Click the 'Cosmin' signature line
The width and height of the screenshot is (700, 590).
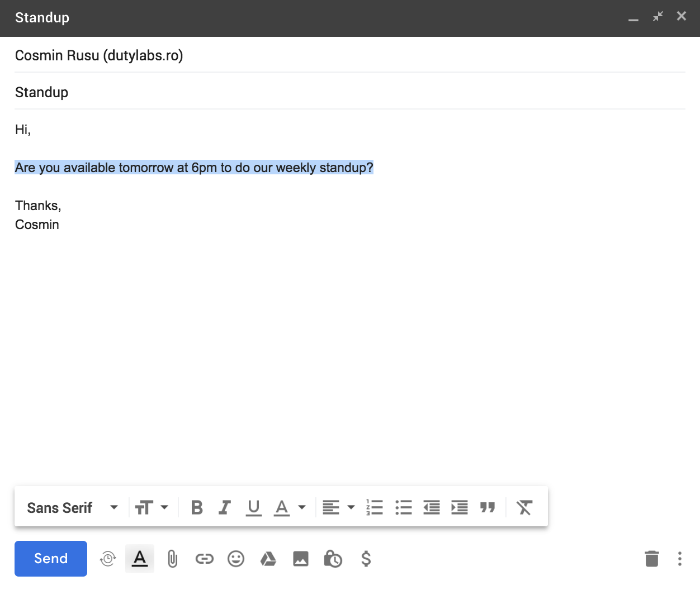point(37,225)
